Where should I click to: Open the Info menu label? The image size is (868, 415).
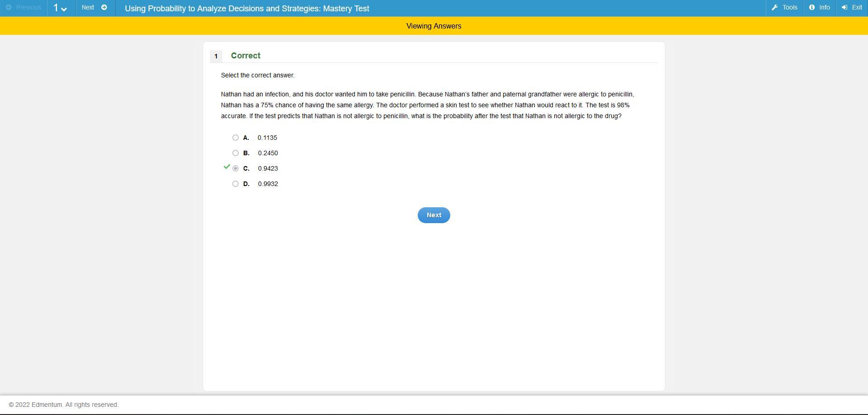coord(824,8)
